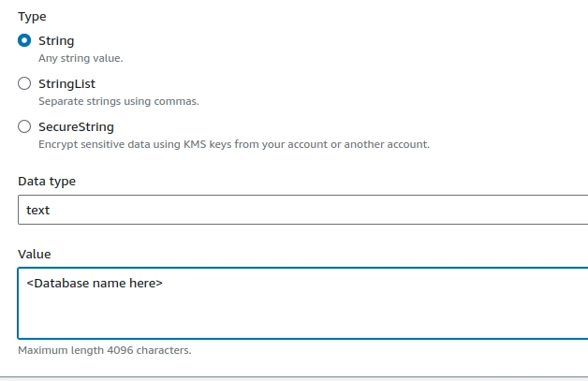Click the "Separate strings using commas." hint
The image size is (588, 381).
[x=119, y=101]
